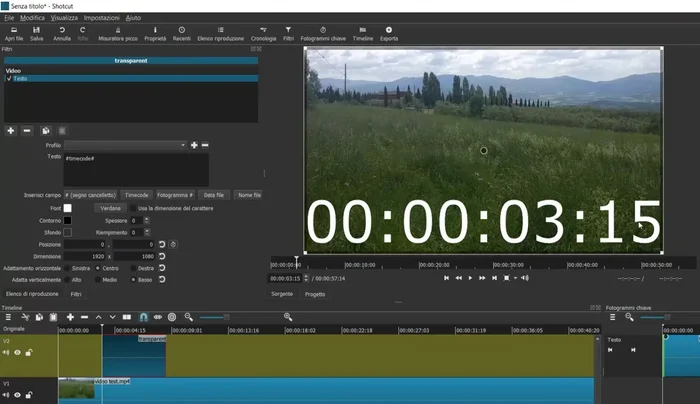Switch to the Progetto tab
Image resolution: width=700 pixels, height=404 pixels.
click(x=314, y=294)
